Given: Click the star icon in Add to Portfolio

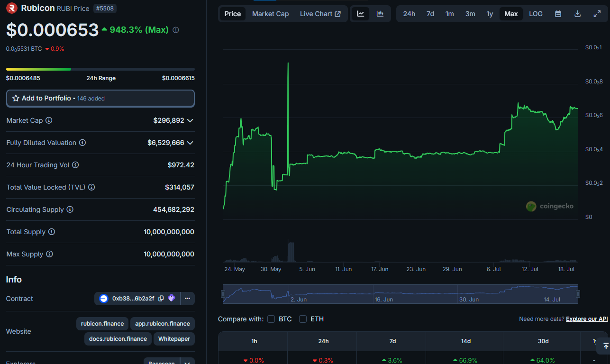Looking at the screenshot, I should point(16,98).
